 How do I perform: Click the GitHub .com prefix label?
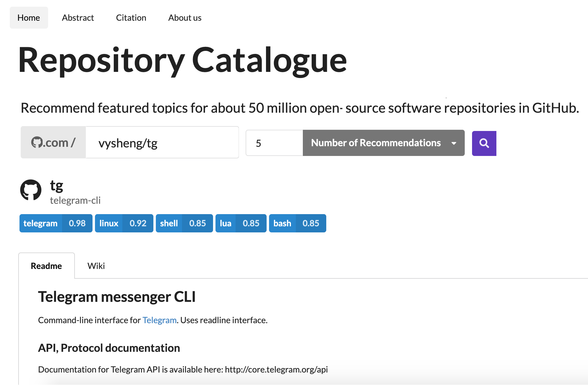pyautogui.click(x=53, y=143)
